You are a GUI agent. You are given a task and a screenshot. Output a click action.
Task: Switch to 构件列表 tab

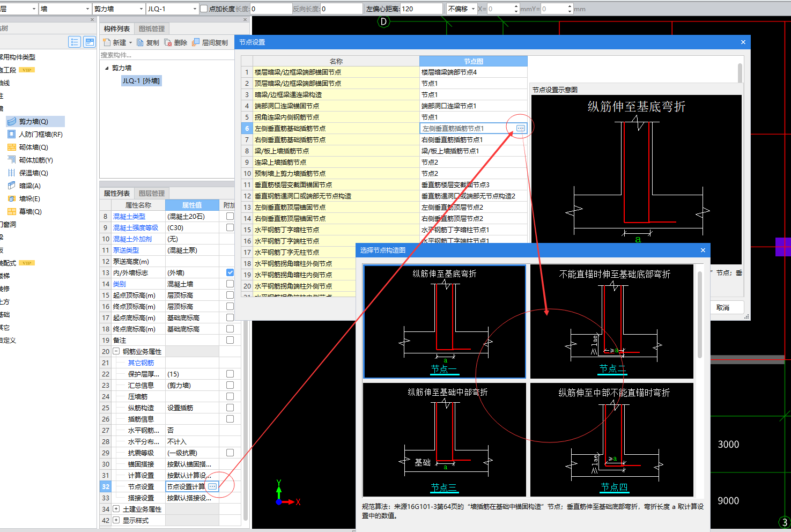[117, 29]
